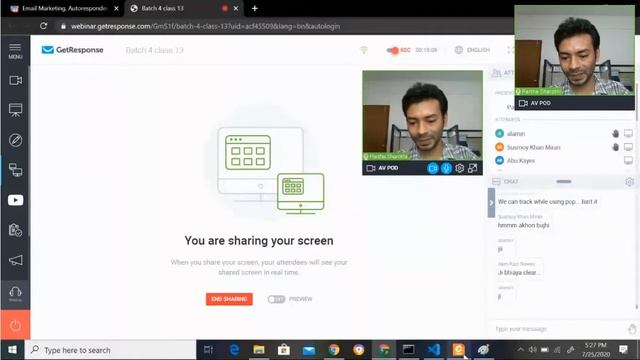
Task: Open the presentation board icon in sidebar
Action: [16, 110]
